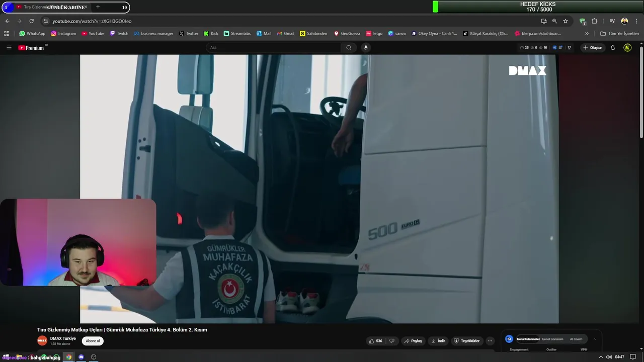The height and width of the screenshot is (362, 644).
Task: Open the Kürşat Karakılıç TikTok bookmark
Action: pos(486,34)
